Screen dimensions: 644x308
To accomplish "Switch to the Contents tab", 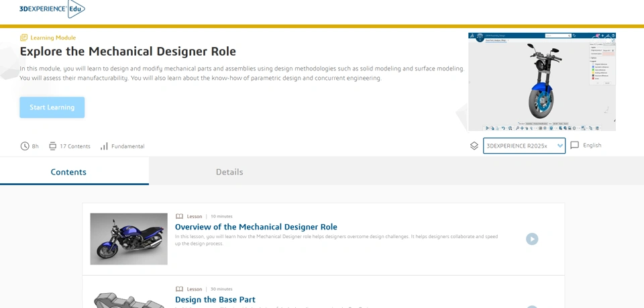I will pyautogui.click(x=74, y=172).
